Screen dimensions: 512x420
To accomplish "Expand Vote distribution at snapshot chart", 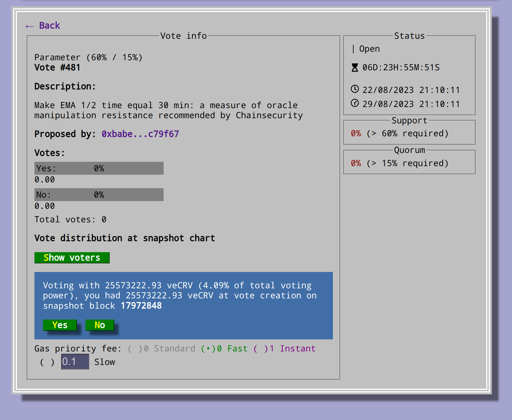I will click(125, 238).
